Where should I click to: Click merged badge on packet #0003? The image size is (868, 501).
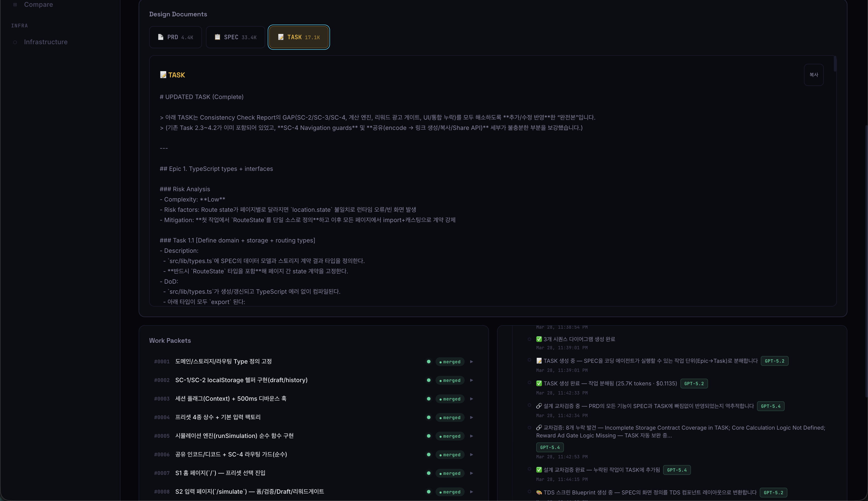(450, 399)
